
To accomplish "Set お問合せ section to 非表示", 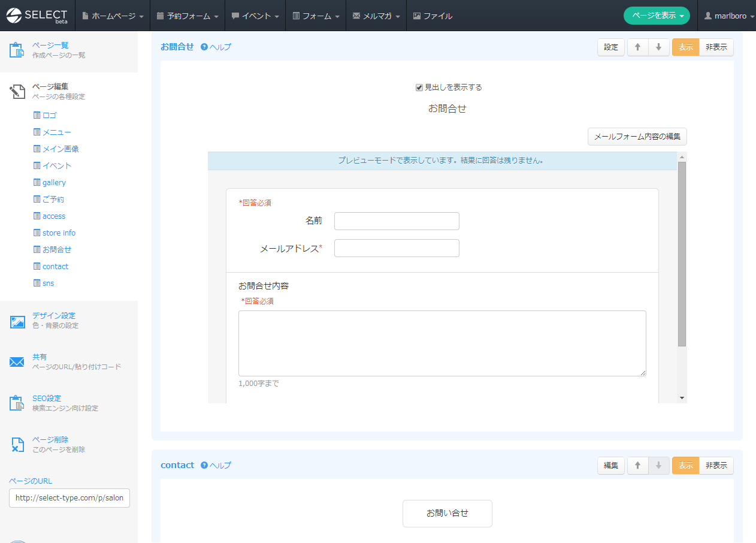I will (x=716, y=47).
